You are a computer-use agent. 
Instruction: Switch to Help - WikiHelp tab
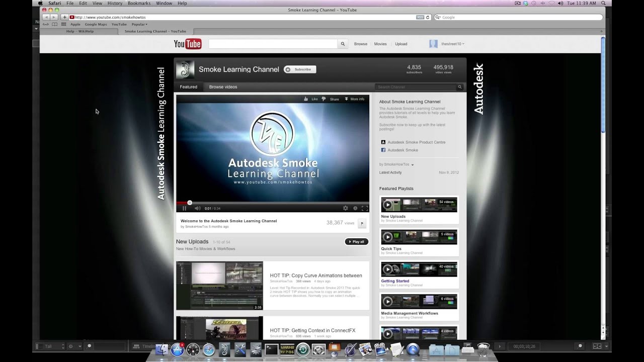coord(79,31)
